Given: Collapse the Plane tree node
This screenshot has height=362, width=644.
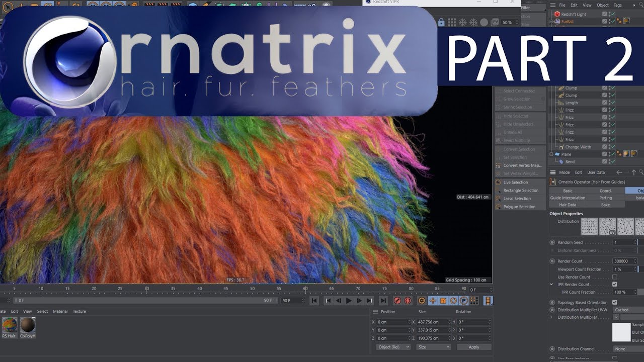Looking at the screenshot, I should tap(552, 154).
